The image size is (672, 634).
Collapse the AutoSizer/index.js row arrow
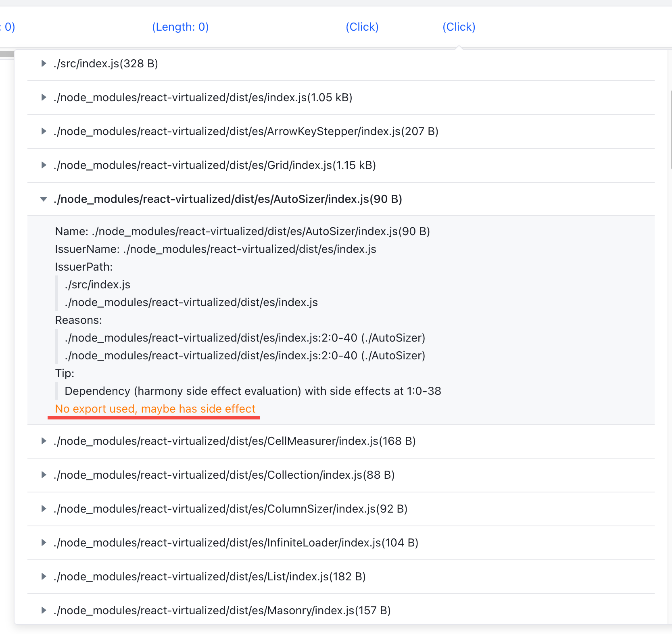[x=44, y=199]
